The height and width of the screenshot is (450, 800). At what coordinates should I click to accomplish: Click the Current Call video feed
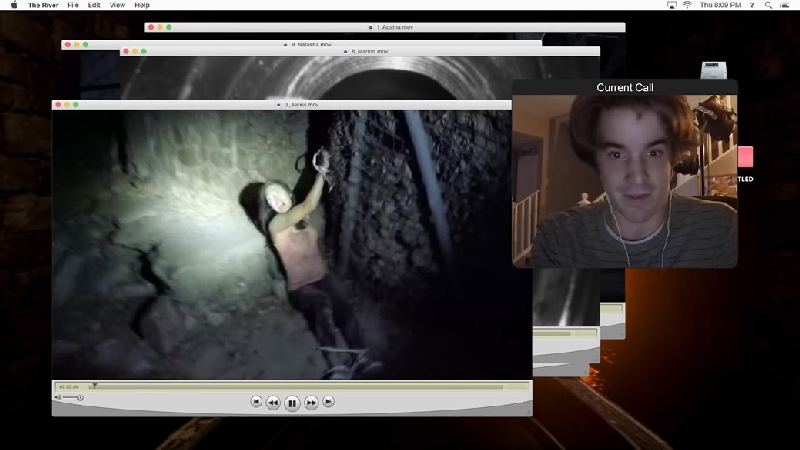[x=624, y=181]
